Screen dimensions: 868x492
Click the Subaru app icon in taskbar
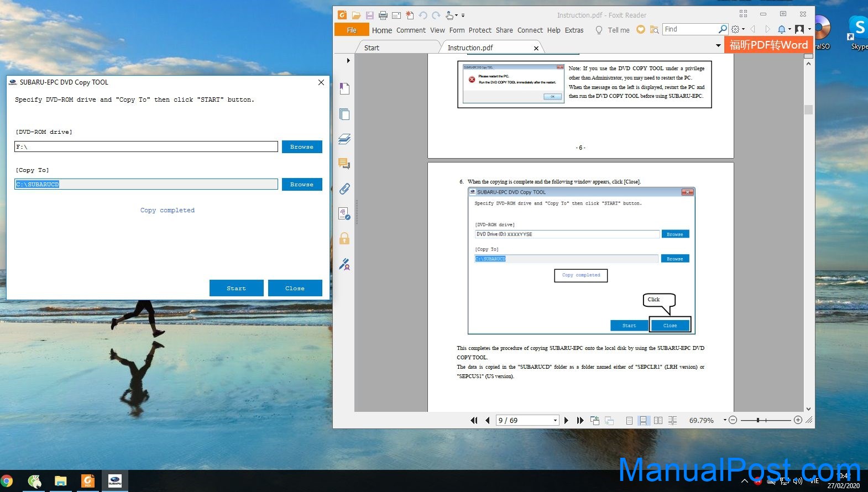tap(115, 481)
